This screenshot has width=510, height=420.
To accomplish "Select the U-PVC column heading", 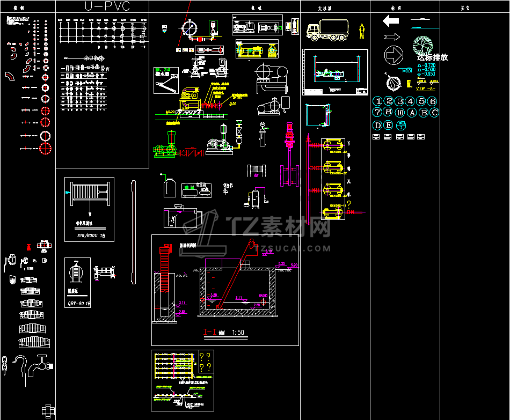I will pyautogui.click(x=107, y=6).
